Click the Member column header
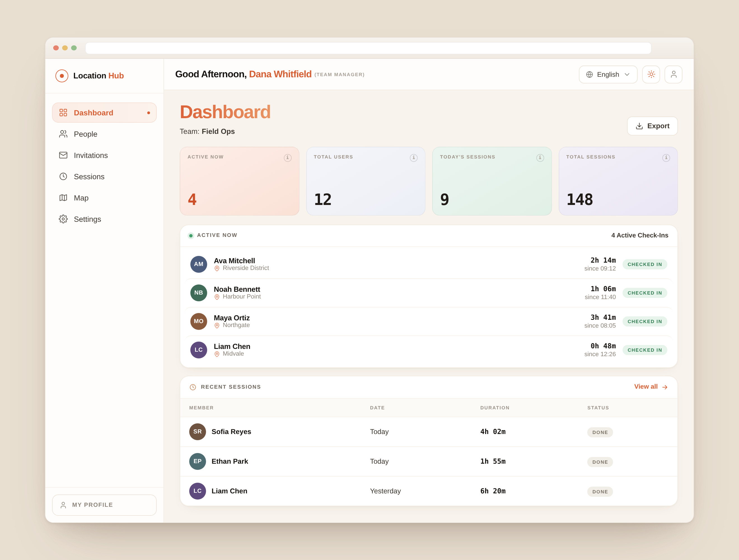 pos(201,408)
